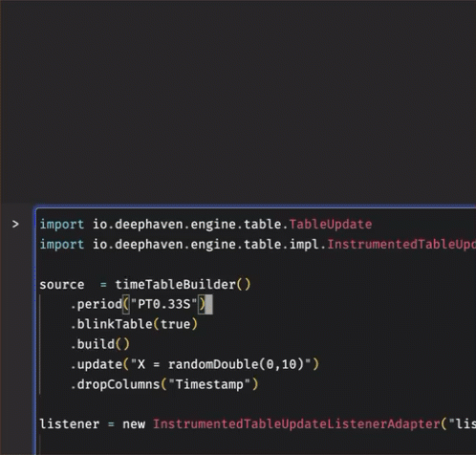Click the TableUpdate class name
The image size is (476, 455).
click(331, 225)
